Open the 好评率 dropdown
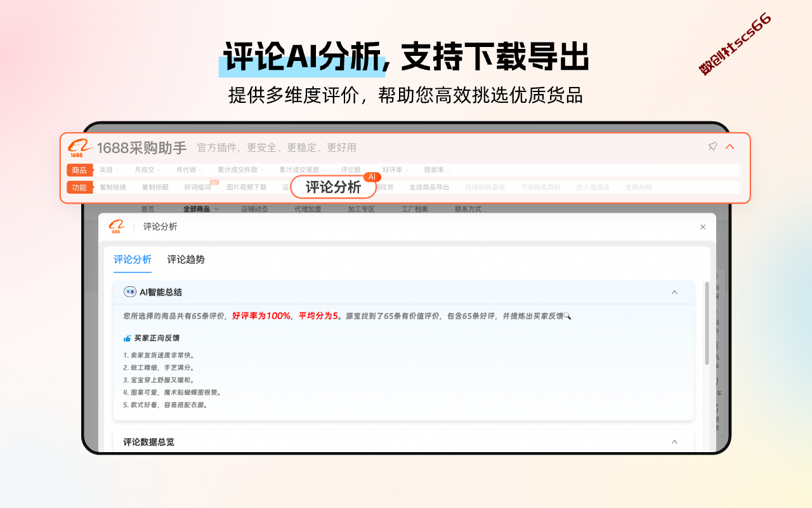 (395, 170)
